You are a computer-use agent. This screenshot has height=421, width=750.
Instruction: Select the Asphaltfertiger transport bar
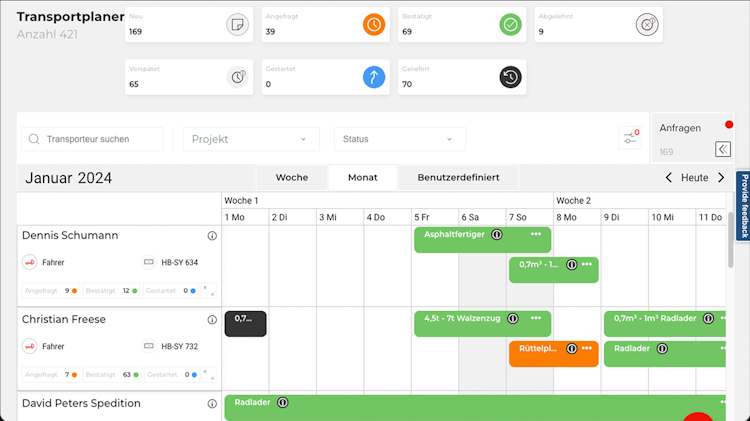(482, 240)
